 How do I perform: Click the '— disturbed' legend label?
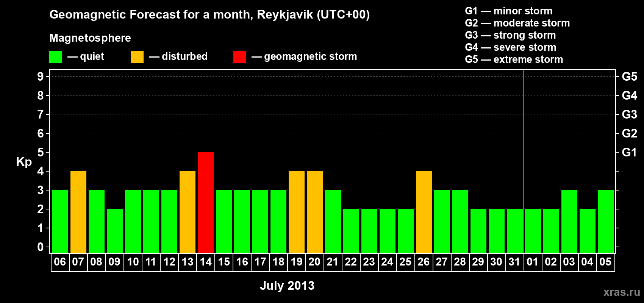(x=178, y=56)
